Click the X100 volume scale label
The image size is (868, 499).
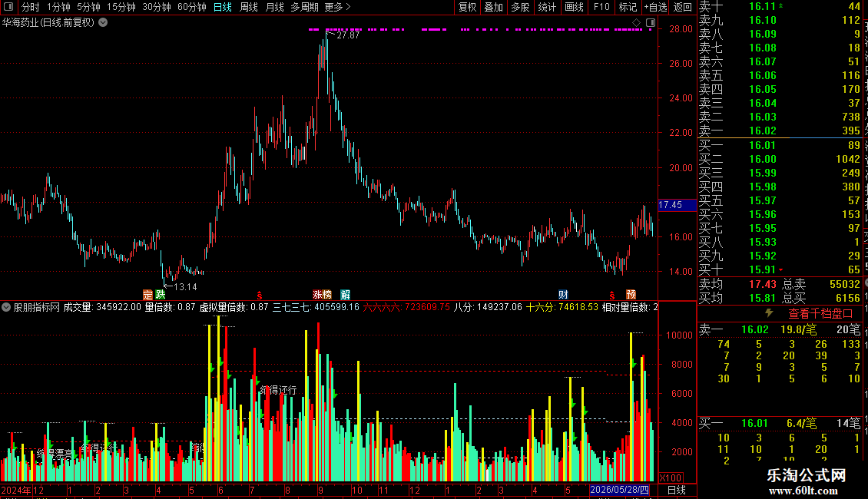pos(671,478)
